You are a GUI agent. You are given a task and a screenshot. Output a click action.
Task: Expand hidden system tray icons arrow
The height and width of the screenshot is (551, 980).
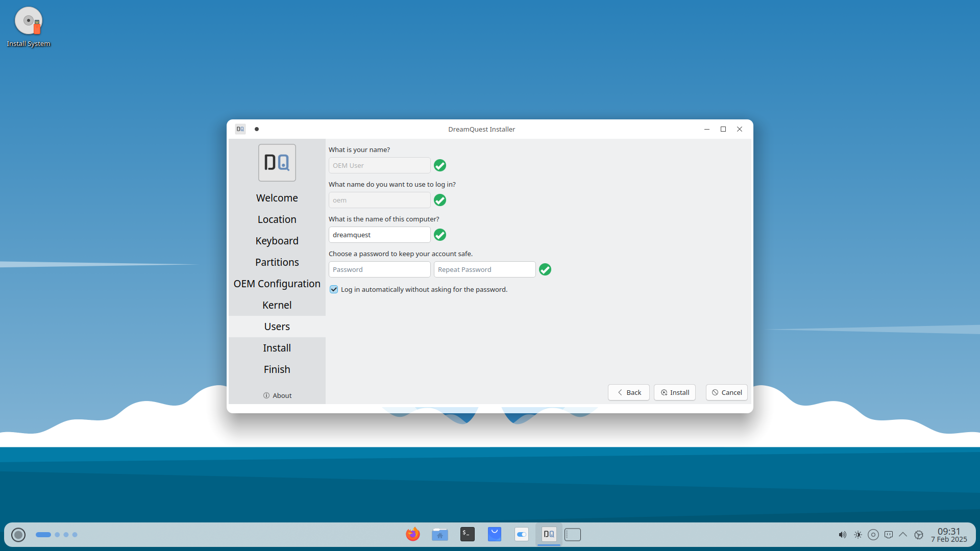(903, 535)
